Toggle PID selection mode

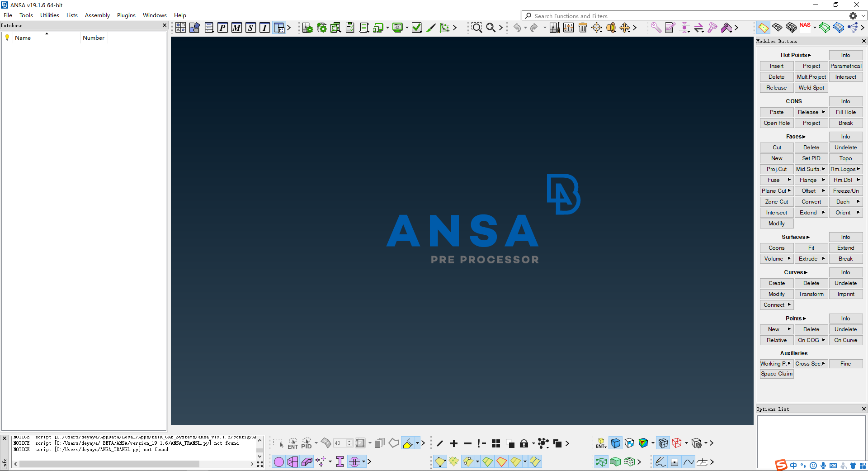(x=306, y=444)
